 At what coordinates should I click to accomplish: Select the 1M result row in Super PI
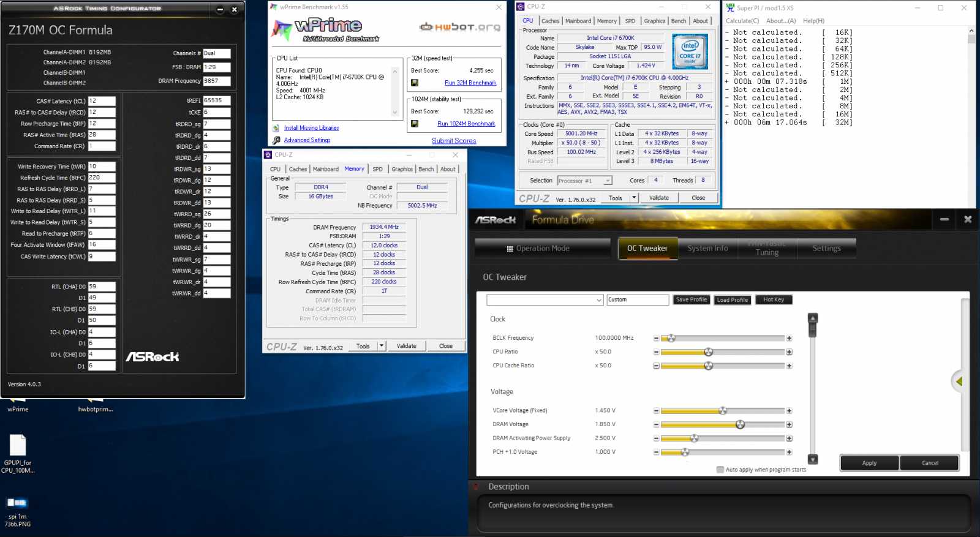tap(789, 81)
